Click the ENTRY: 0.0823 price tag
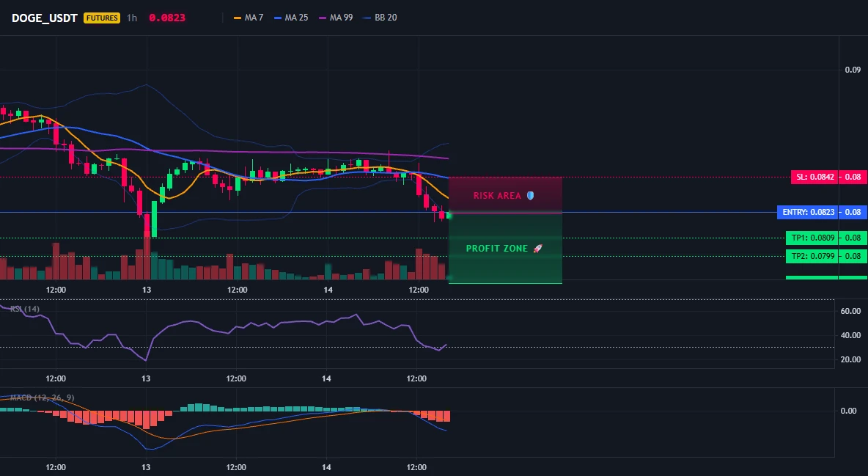 point(808,212)
